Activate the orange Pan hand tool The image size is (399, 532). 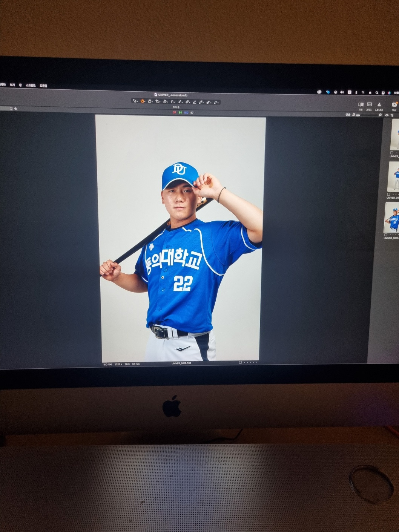tap(142, 101)
